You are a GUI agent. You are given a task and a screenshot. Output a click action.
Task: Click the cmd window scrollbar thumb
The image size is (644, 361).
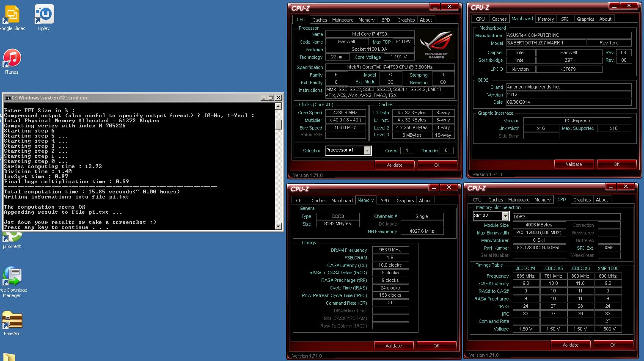click(x=278, y=124)
